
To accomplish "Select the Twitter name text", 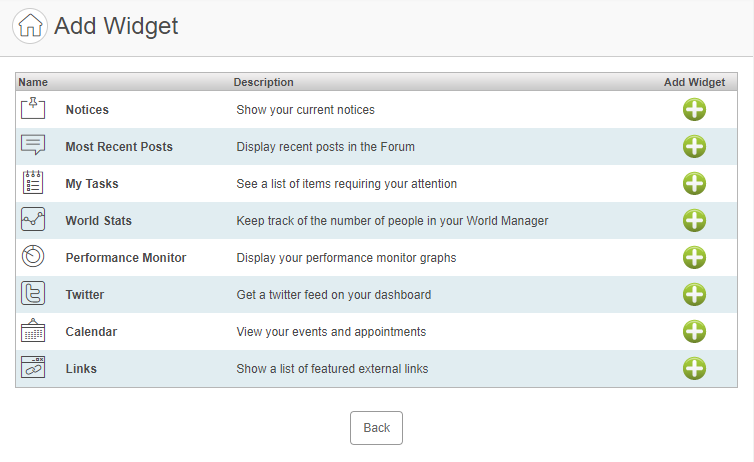I will point(85,295).
